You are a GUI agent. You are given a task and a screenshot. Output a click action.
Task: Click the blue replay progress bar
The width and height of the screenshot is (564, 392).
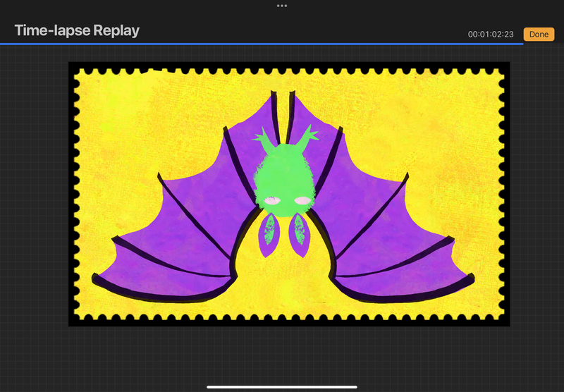(261, 44)
